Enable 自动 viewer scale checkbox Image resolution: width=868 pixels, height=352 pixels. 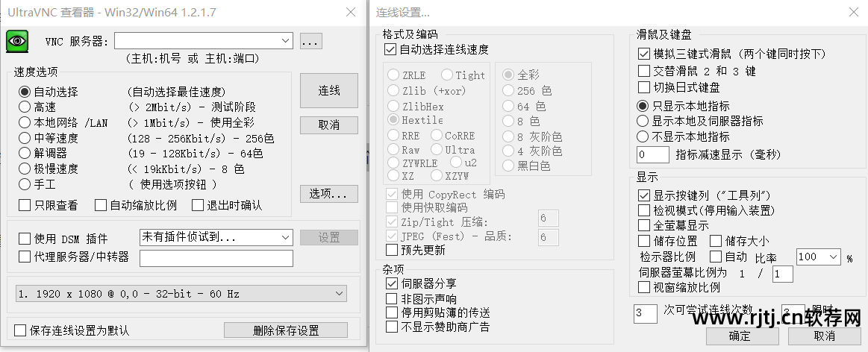point(716,257)
